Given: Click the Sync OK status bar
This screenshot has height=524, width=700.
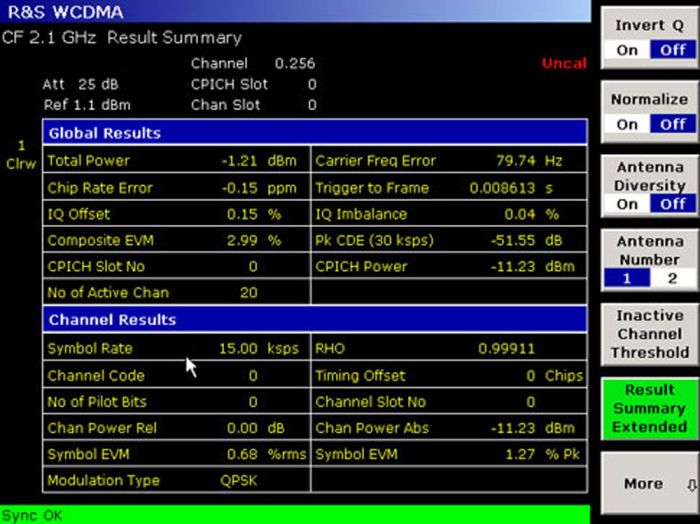Looking at the screenshot, I should pos(295,515).
